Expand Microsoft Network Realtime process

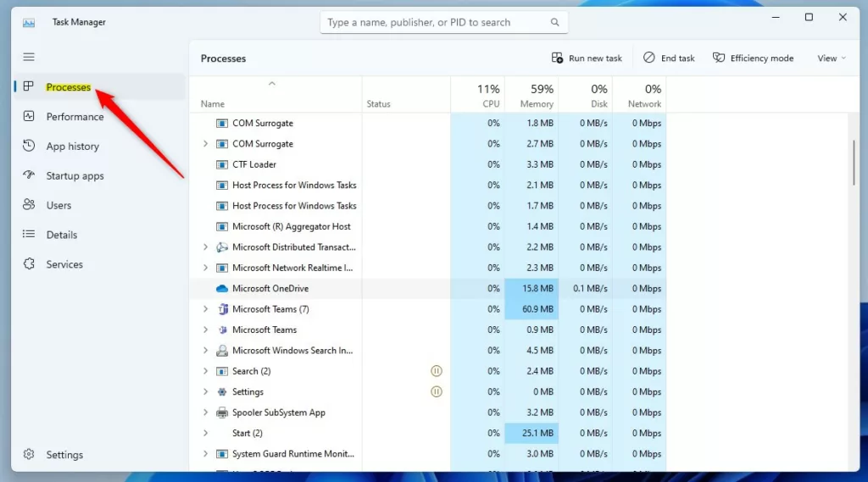click(x=205, y=268)
